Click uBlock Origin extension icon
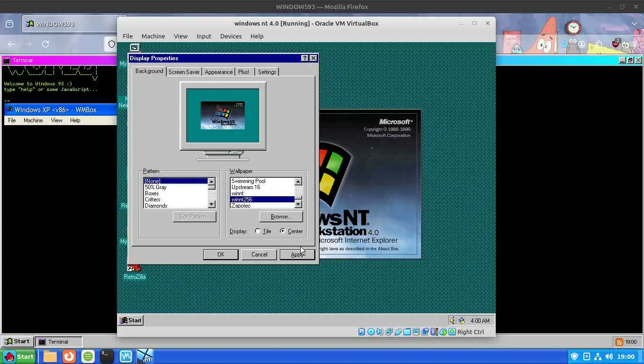 click(616, 44)
